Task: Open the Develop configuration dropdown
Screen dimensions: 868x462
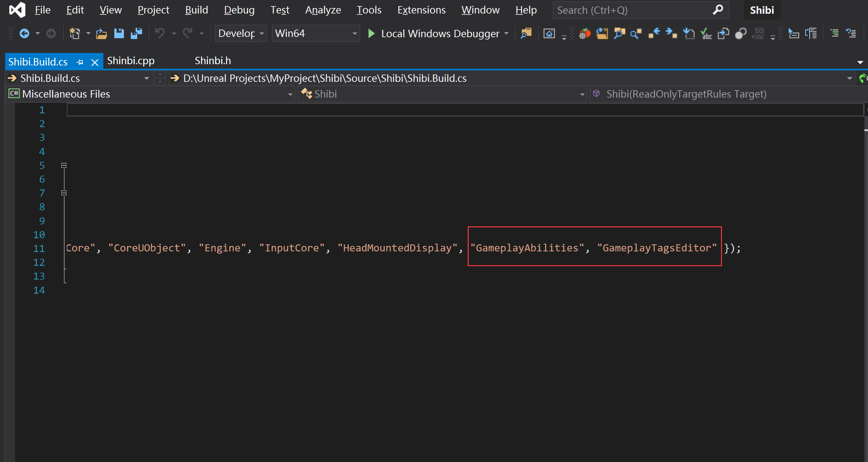Action: pos(262,33)
